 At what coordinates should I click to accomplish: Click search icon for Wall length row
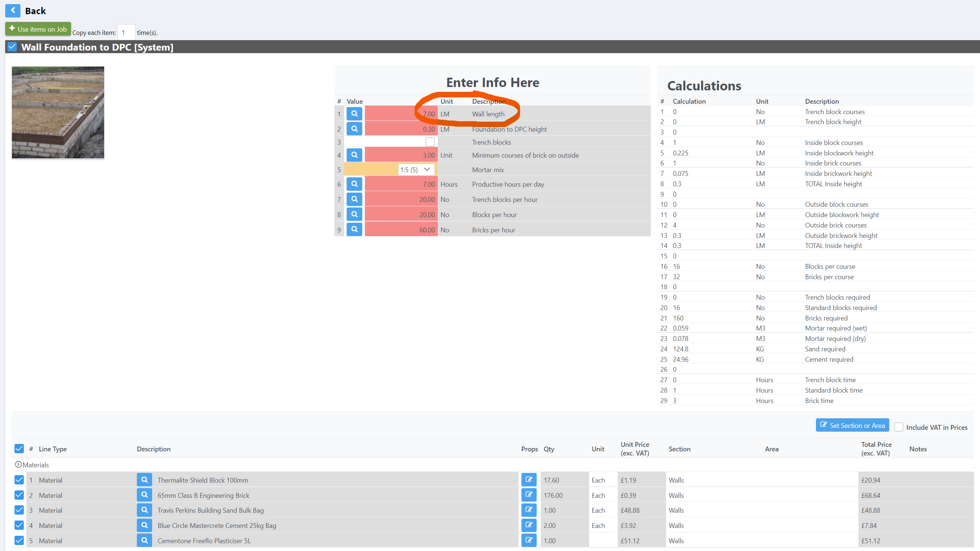coord(354,113)
